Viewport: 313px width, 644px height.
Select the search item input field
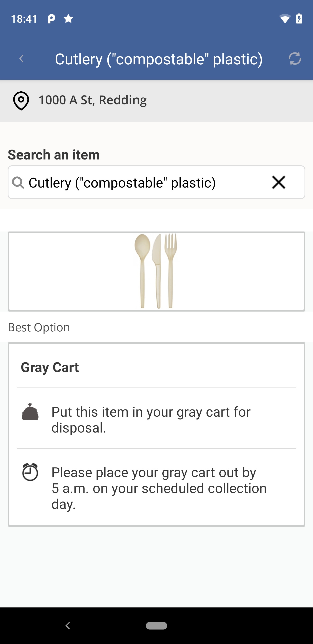tap(156, 182)
